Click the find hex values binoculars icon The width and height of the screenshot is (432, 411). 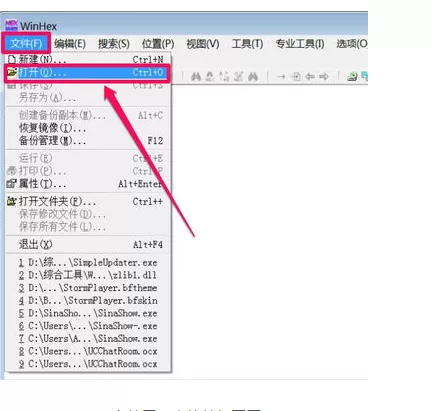click(210, 77)
